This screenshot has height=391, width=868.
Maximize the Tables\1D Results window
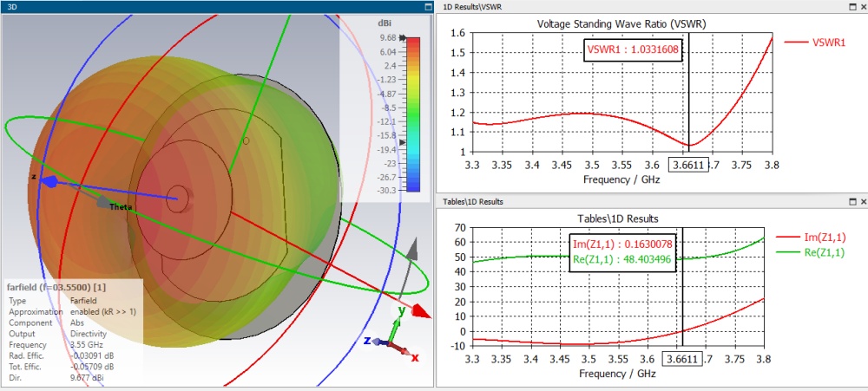tap(853, 201)
